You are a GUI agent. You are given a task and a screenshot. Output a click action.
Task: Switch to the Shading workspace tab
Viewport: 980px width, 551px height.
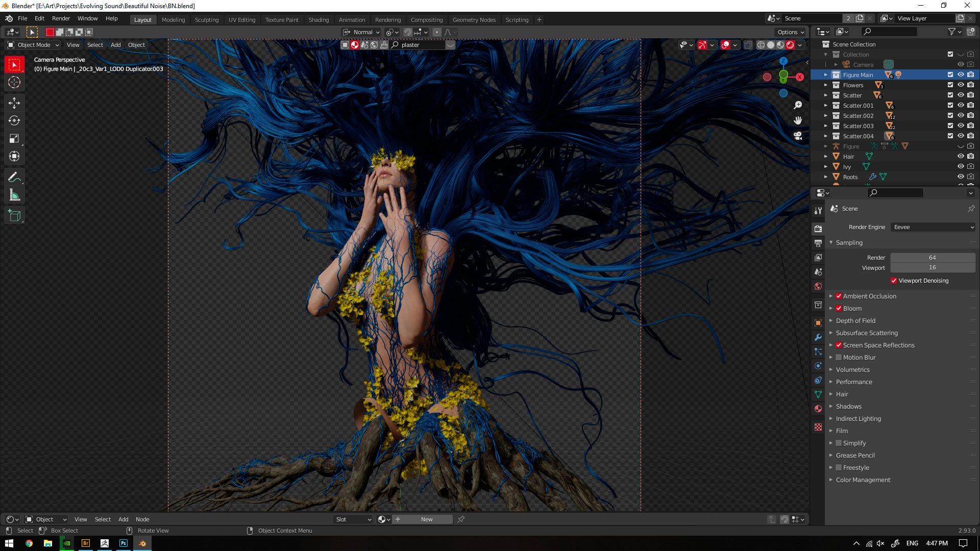(x=318, y=20)
